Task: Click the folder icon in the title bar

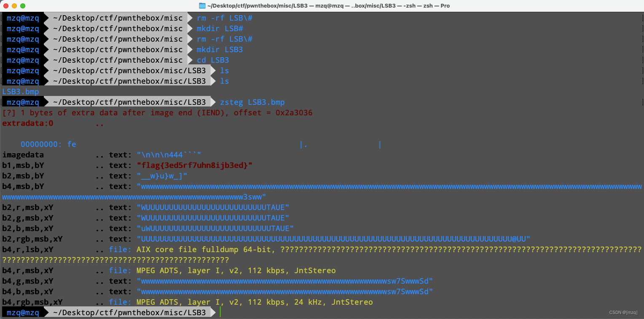Action: point(202,5)
